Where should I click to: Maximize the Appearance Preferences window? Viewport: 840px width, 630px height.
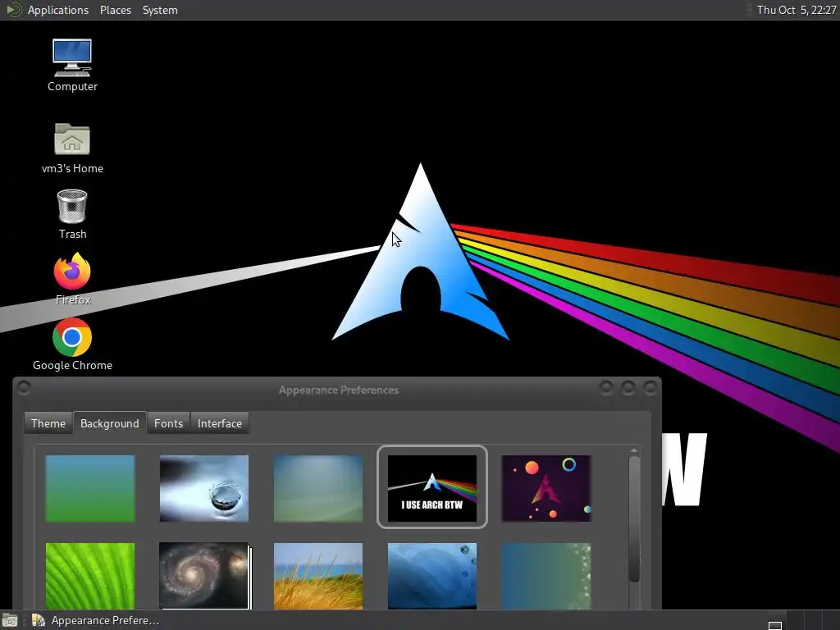628,387
